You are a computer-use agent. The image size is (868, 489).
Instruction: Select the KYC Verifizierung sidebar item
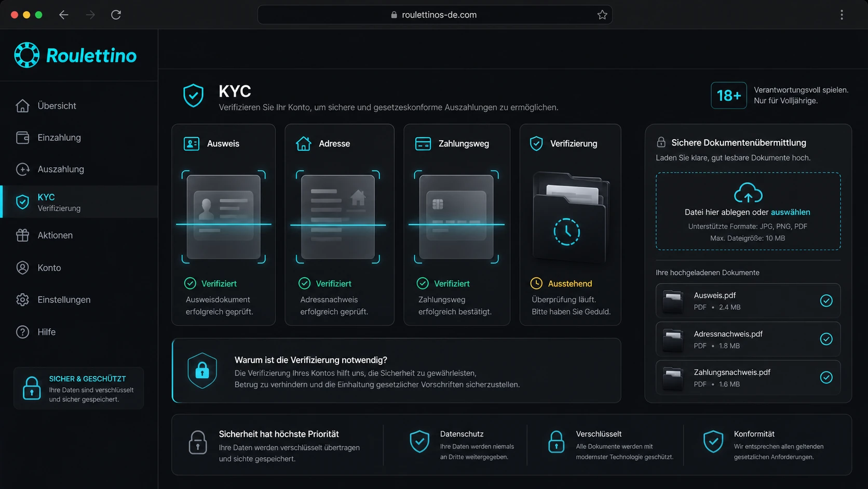coord(79,202)
